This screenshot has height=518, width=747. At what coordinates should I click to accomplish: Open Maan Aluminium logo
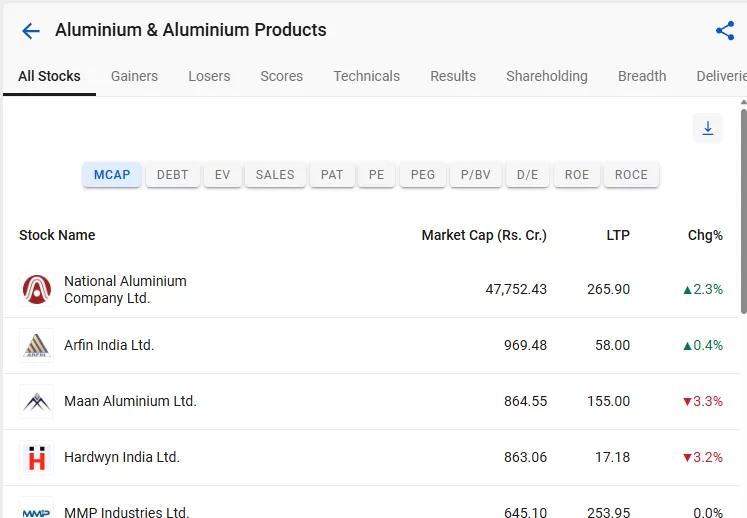(x=37, y=401)
